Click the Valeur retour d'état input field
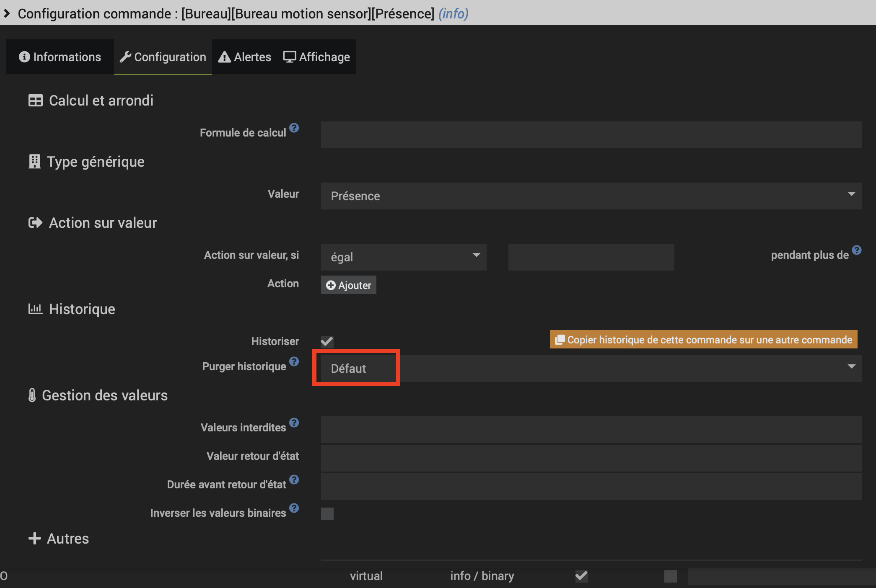 591,458
